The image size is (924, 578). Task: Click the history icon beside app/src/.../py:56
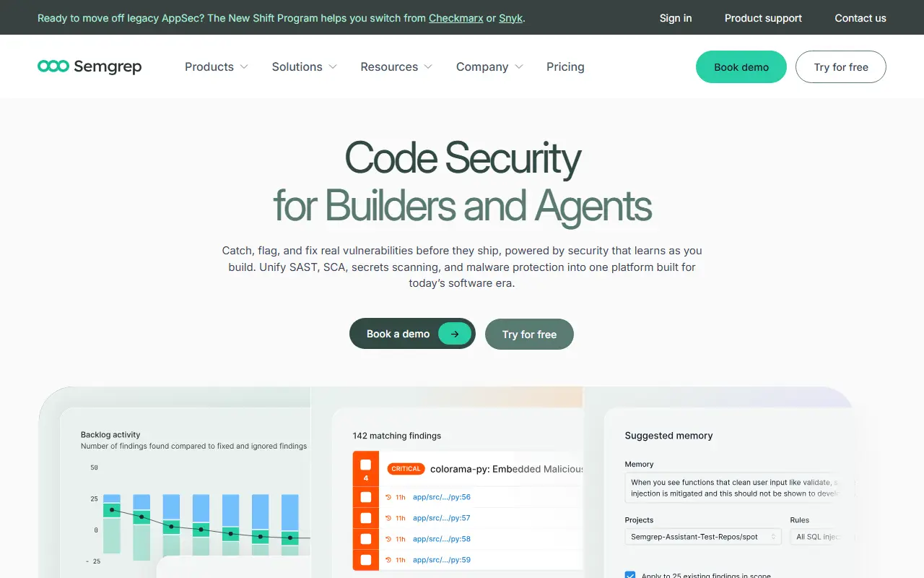pyautogui.click(x=388, y=497)
